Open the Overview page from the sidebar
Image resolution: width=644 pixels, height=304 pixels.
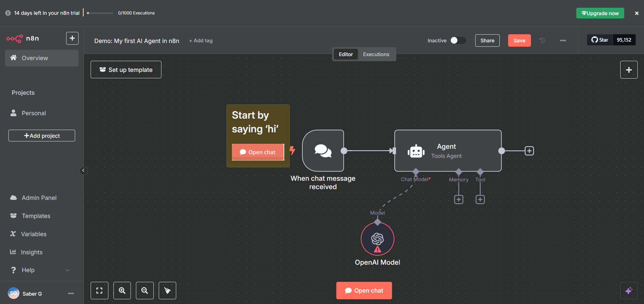(x=42, y=58)
